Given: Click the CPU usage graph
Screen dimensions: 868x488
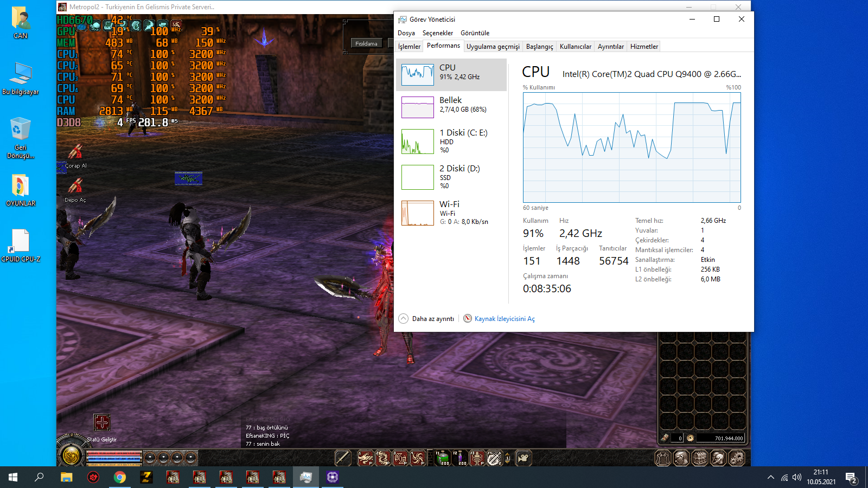Looking at the screenshot, I should point(632,147).
